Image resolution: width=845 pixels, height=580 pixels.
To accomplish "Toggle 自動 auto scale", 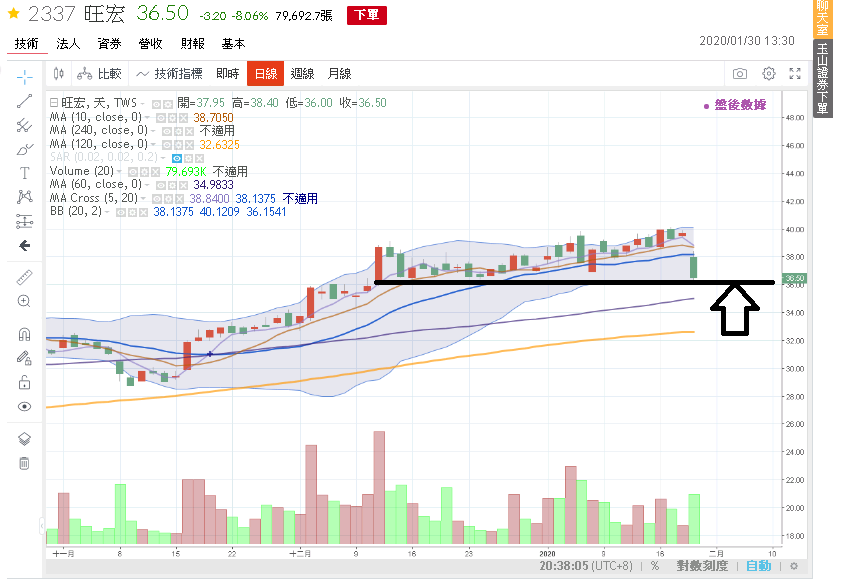I will coord(759,566).
